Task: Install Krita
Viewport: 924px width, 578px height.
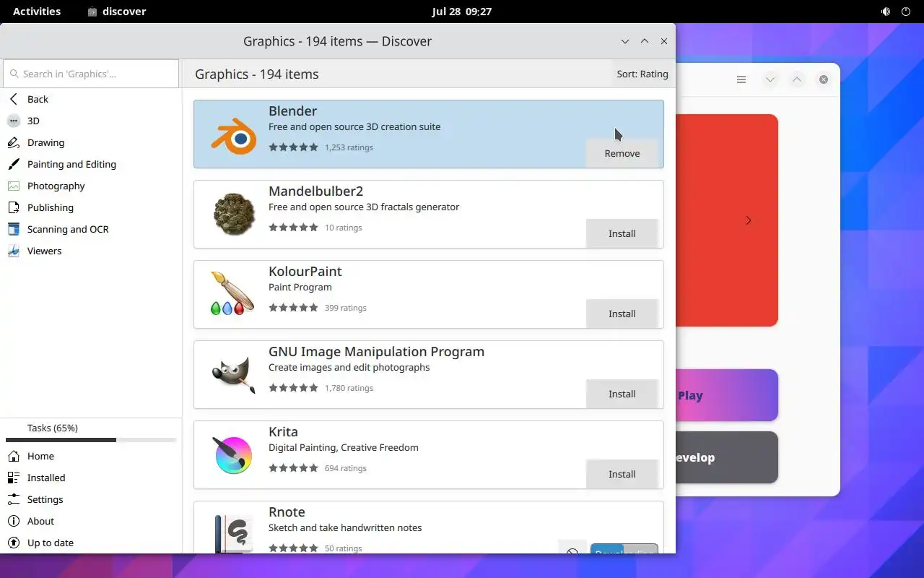Action: tap(622, 474)
